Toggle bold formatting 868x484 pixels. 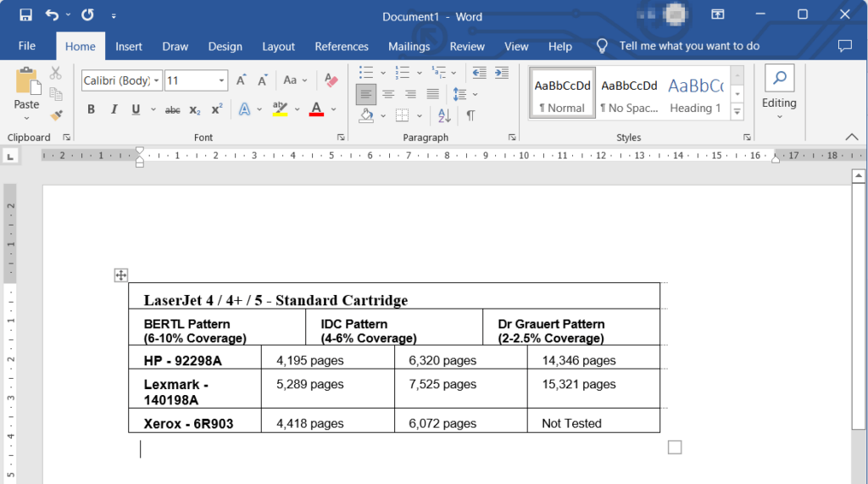(91, 109)
